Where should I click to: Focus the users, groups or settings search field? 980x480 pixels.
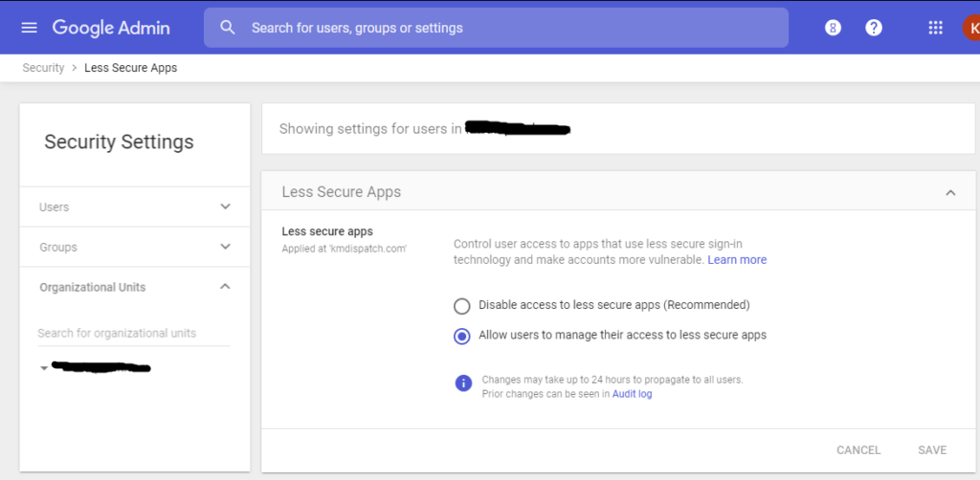496,28
